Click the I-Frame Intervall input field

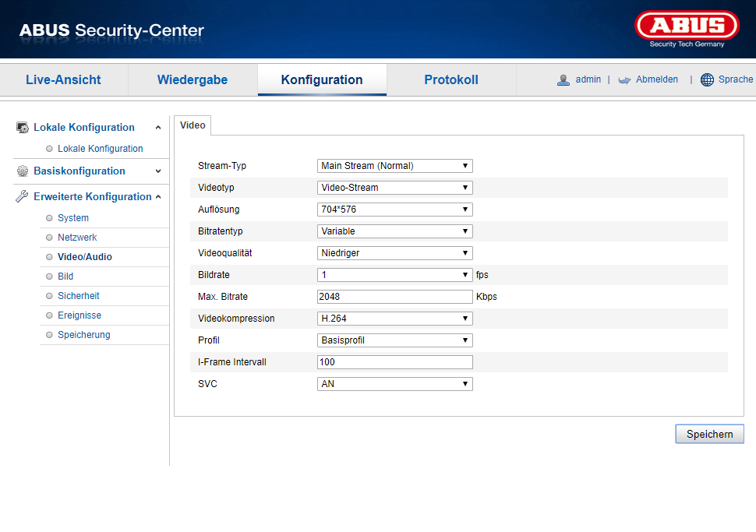click(394, 362)
